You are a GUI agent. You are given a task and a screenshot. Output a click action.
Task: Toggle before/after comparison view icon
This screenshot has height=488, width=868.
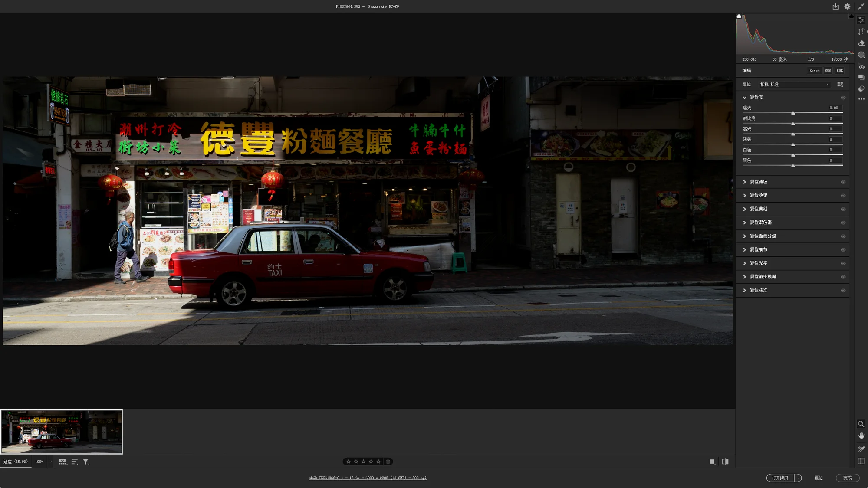coord(725,462)
